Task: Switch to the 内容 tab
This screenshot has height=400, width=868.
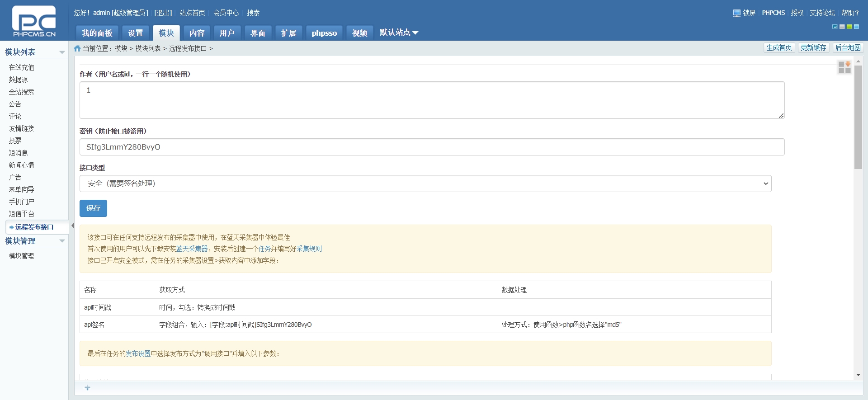Action: (x=197, y=33)
